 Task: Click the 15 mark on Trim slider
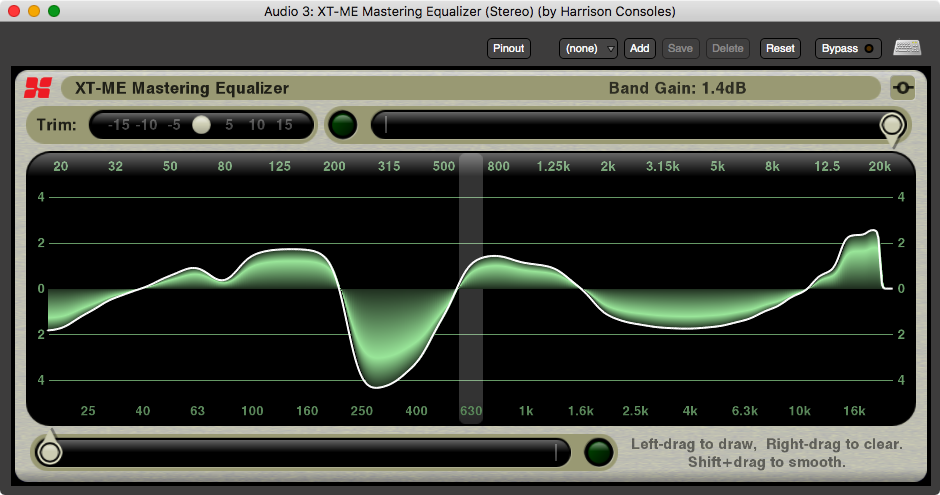(x=284, y=125)
